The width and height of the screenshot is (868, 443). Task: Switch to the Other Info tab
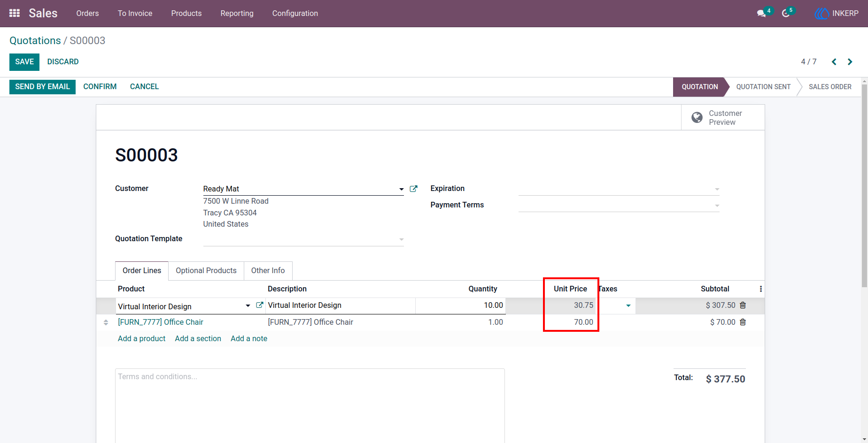click(x=268, y=271)
